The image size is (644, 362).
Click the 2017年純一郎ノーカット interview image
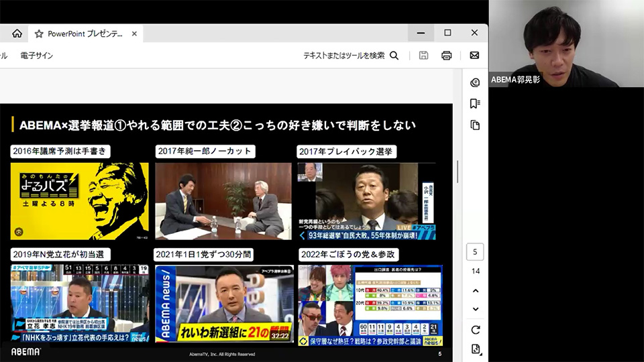[x=223, y=201]
